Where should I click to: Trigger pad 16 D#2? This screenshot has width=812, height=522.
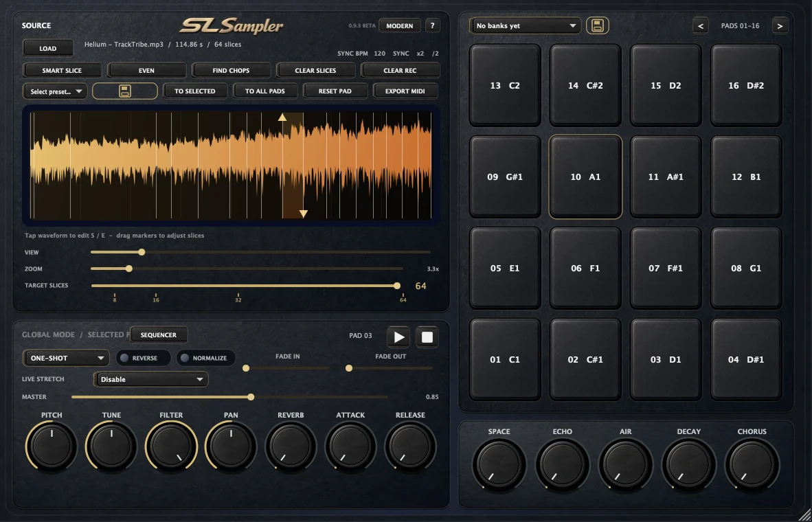pyautogui.click(x=746, y=85)
